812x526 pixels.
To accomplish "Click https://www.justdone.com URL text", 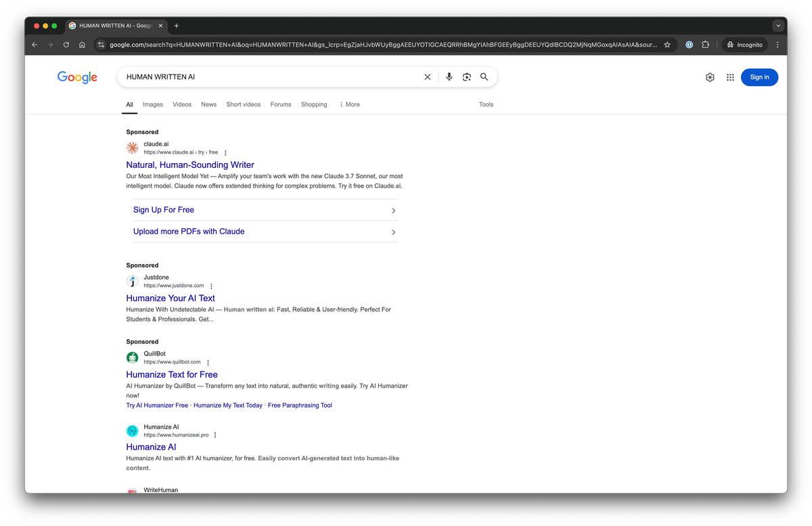I will (x=174, y=286).
